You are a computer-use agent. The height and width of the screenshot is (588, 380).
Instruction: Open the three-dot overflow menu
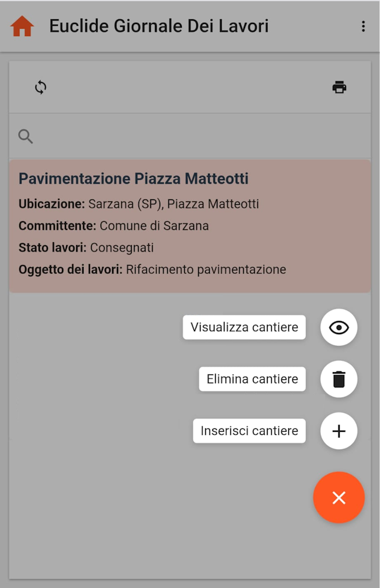coord(364,26)
